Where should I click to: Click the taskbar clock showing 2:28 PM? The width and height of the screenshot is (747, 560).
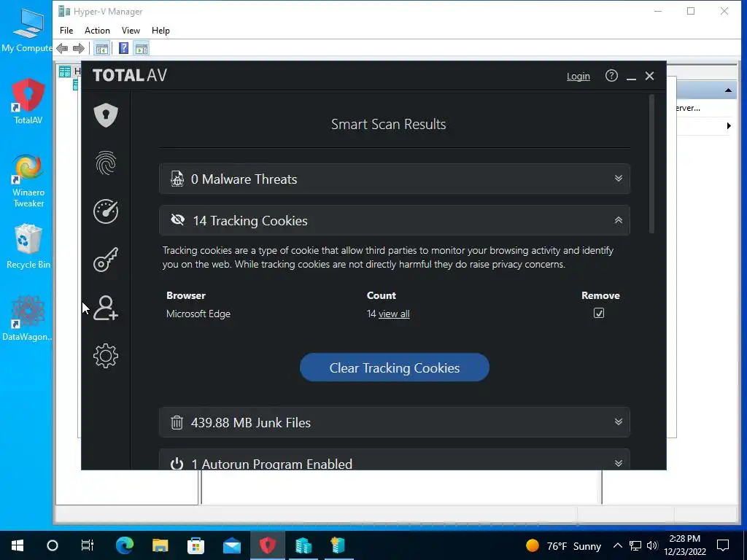[x=684, y=545]
